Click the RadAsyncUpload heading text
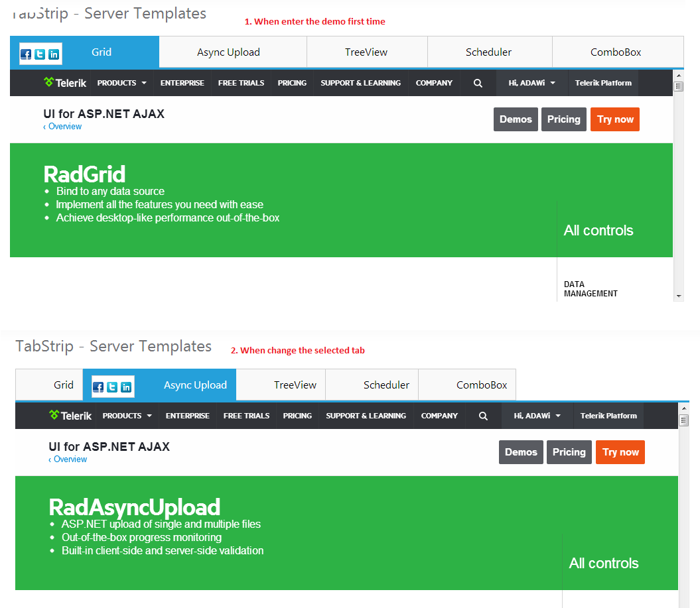700x608 pixels. pyautogui.click(x=135, y=507)
